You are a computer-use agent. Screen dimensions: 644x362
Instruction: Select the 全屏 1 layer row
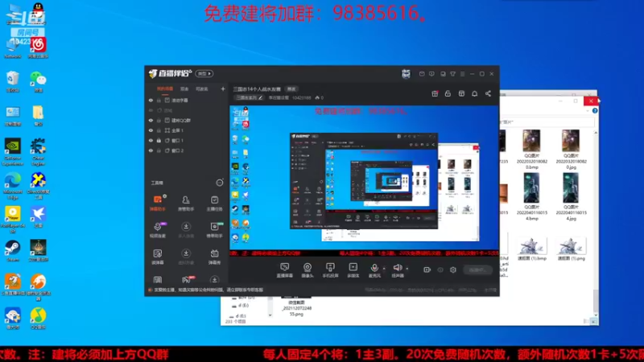point(186,130)
